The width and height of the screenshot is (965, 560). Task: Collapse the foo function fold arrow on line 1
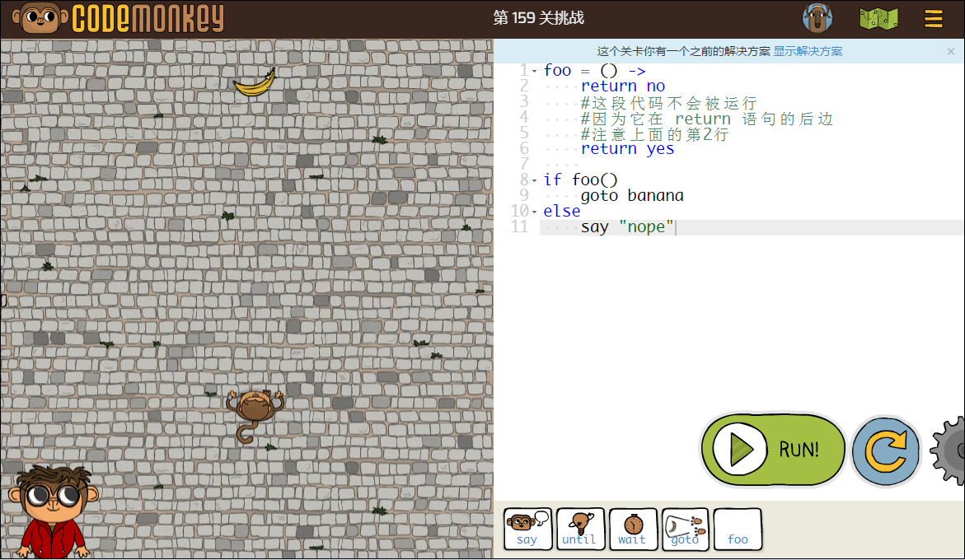(534, 72)
